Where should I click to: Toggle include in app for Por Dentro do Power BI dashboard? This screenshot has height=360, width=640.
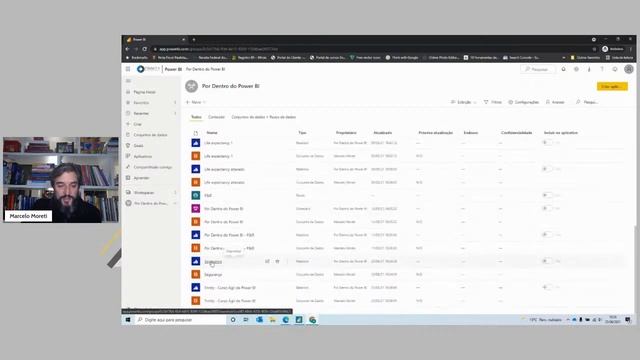pos(547,208)
